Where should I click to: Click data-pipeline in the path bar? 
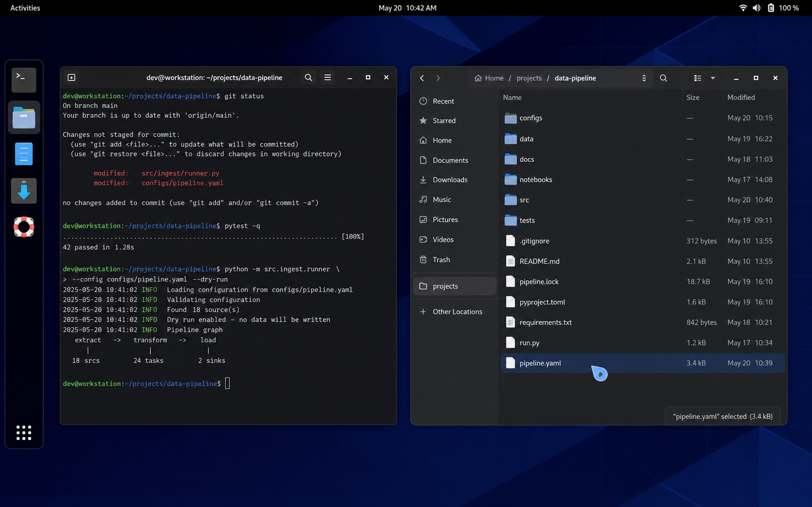click(575, 78)
